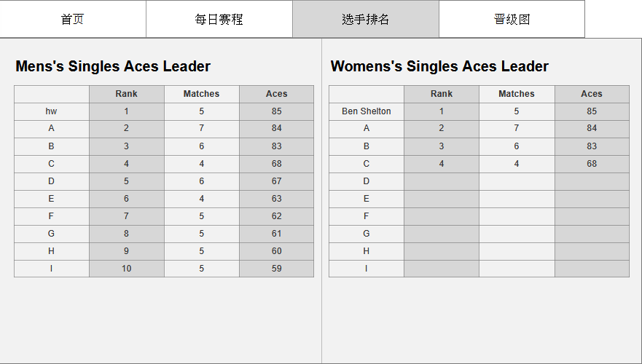Click rank 10 cell in Mens's table
642x364 pixels.
[127, 269]
